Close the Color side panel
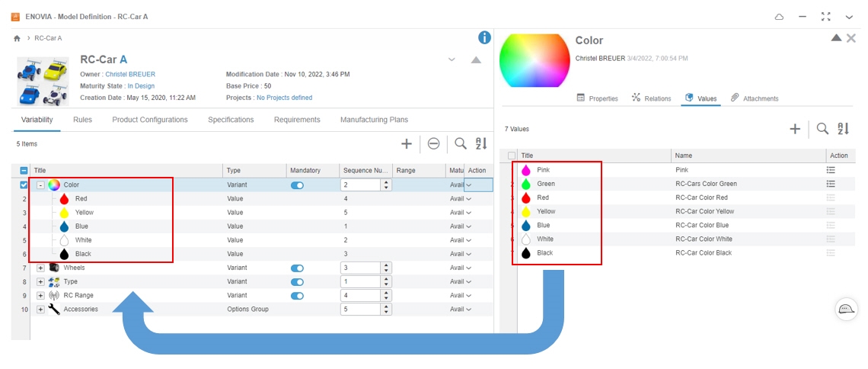 point(851,38)
